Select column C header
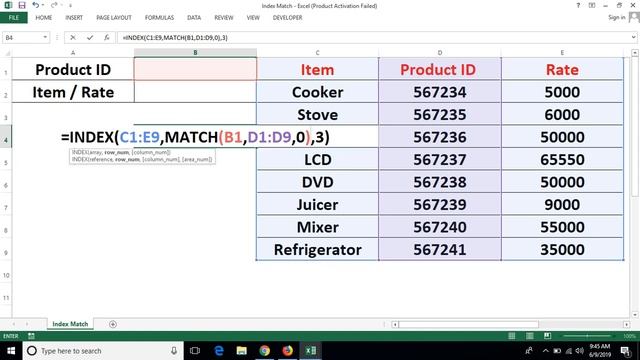Image resolution: width=640 pixels, height=360 pixels. [x=318, y=53]
